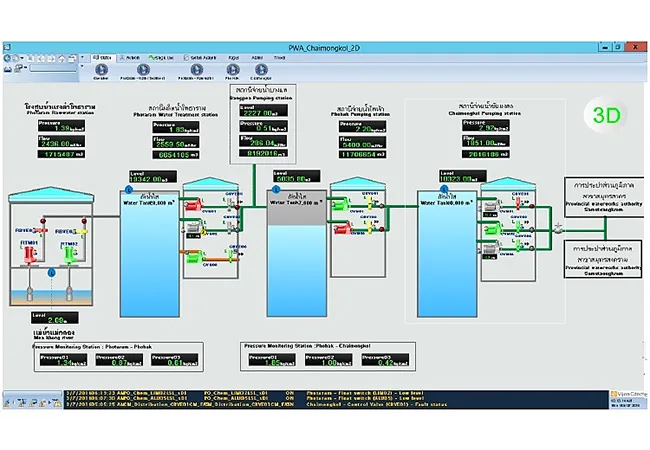Viewport: 650px width, 450px height.
Task: Click Pressure 2.97 readout at Chaimongkol station
Action: click(486, 125)
